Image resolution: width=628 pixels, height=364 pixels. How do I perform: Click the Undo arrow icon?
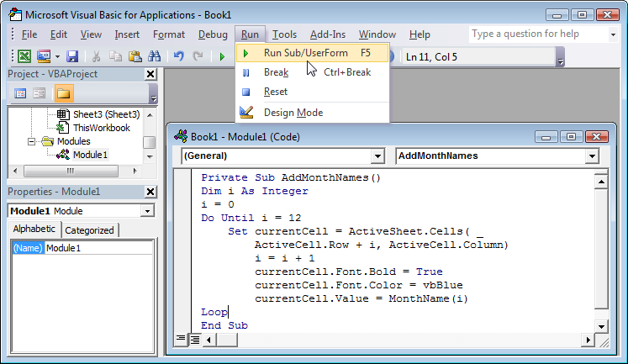[x=178, y=56]
